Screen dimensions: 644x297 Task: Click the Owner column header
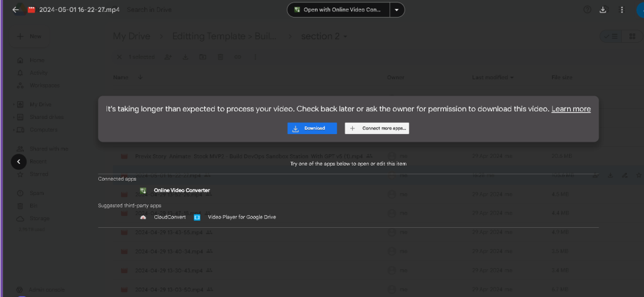(x=396, y=77)
